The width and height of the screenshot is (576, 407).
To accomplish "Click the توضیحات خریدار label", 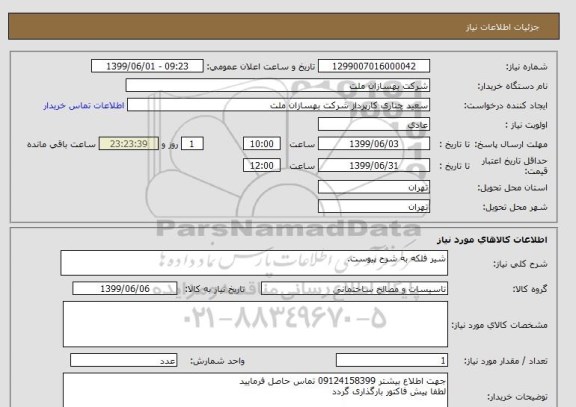I will (x=517, y=397).
